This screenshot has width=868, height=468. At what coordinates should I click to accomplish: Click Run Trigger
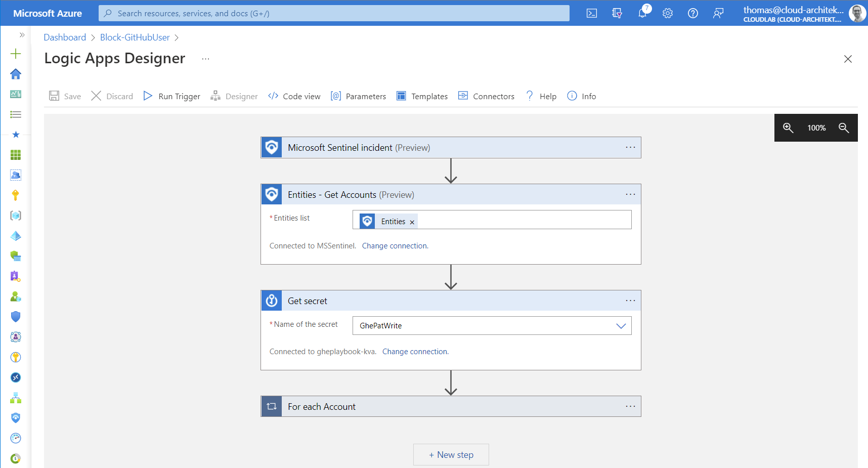(x=171, y=96)
